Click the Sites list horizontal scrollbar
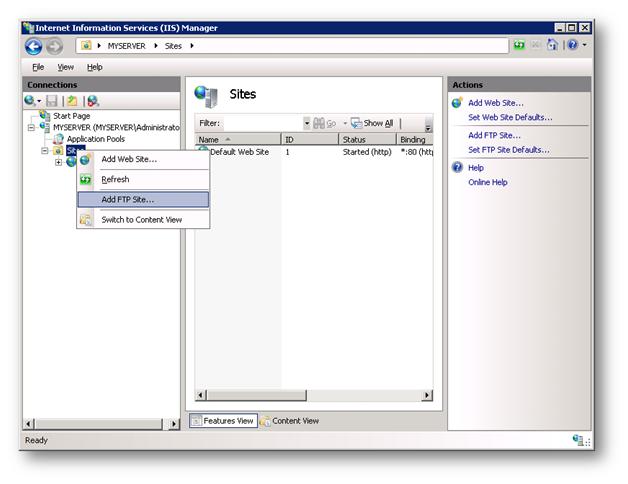628x484 pixels. (314, 396)
